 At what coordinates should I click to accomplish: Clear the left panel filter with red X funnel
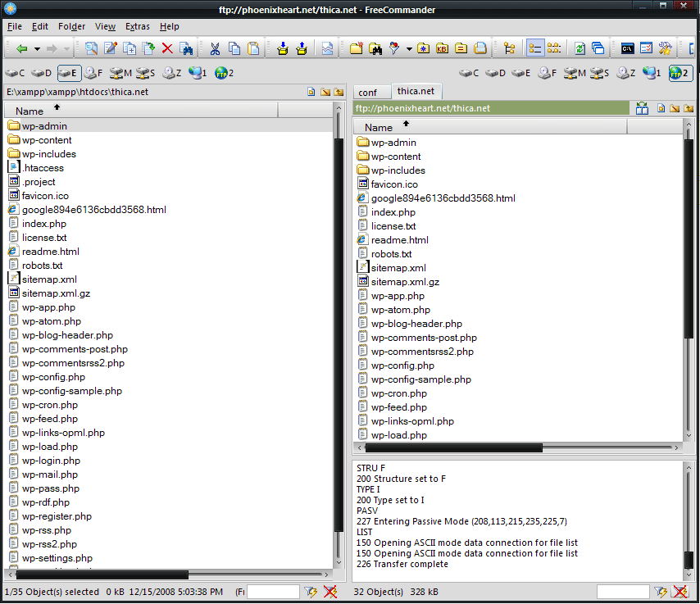330,592
